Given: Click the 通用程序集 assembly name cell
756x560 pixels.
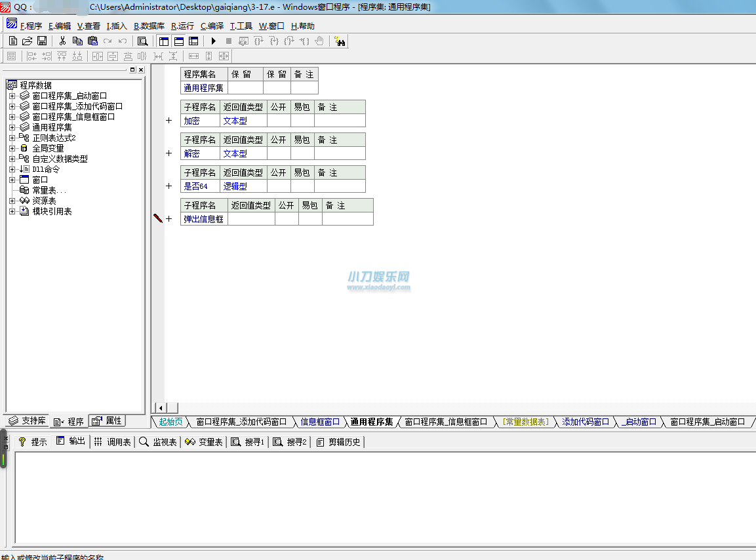Looking at the screenshot, I should [x=204, y=88].
